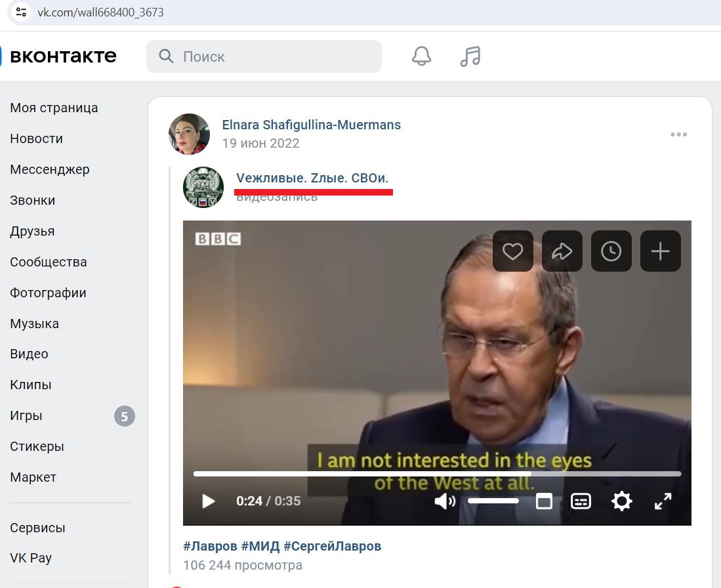Open Новости in sidebar

click(36, 138)
